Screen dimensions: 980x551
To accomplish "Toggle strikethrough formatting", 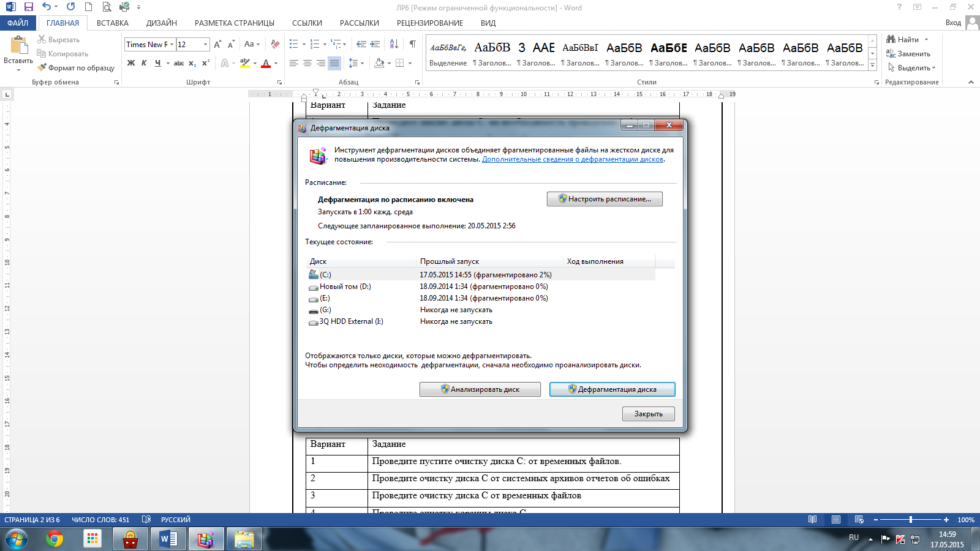I will point(178,63).
